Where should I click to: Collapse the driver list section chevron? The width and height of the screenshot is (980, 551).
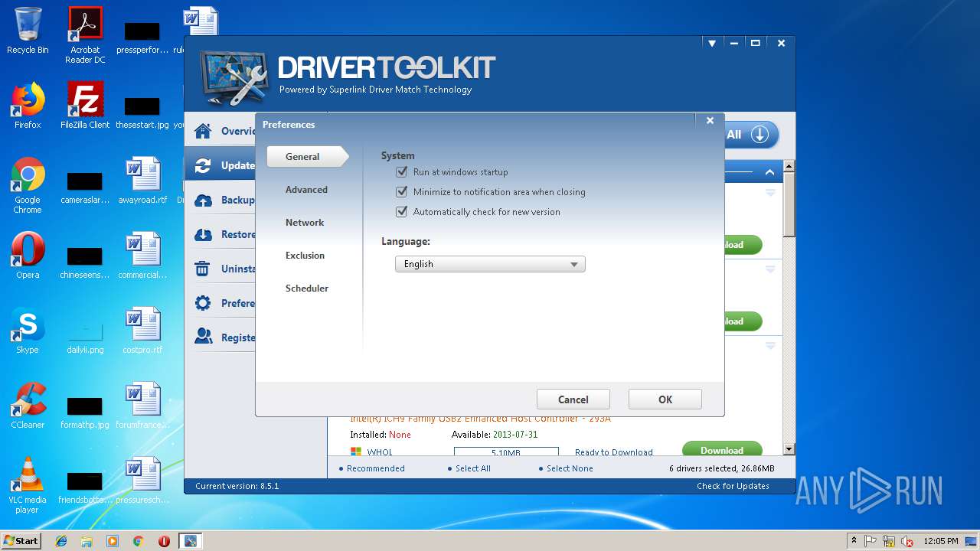click(x=769, y=172)
